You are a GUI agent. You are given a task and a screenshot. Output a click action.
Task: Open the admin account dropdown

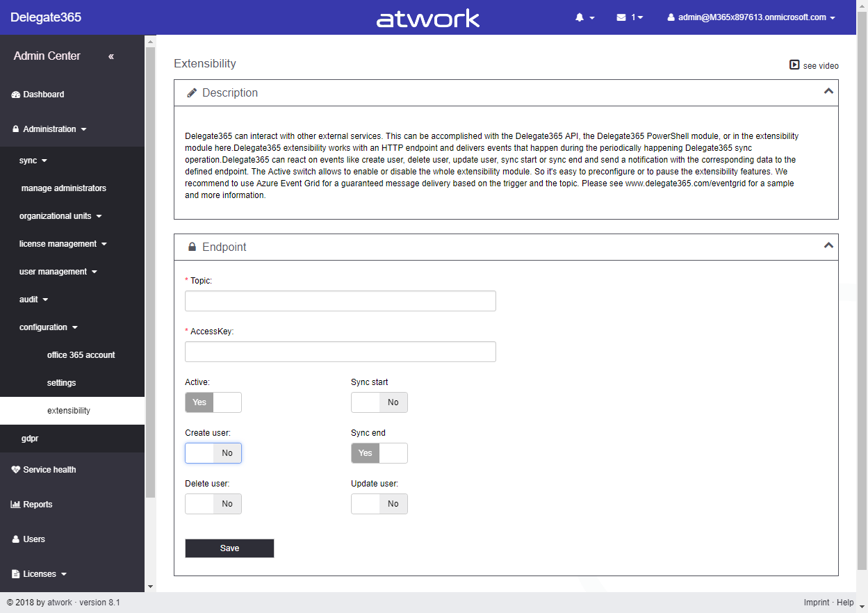pos(751,17)
